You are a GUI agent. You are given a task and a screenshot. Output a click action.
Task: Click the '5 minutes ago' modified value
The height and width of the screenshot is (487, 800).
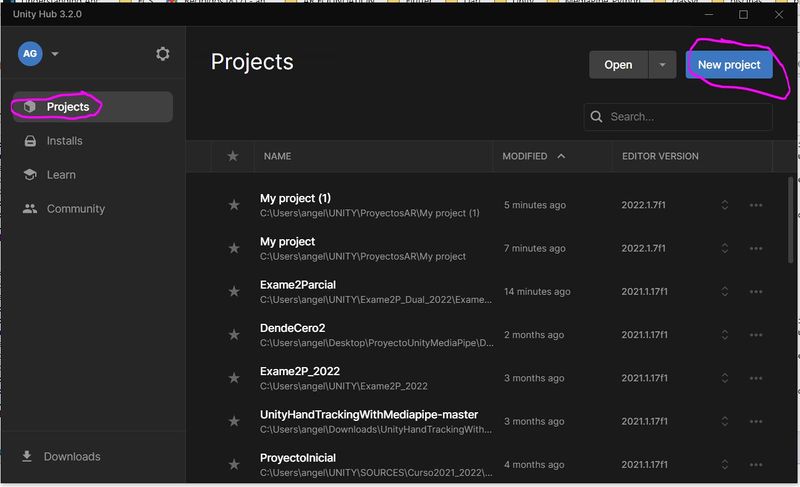(535, 205)
